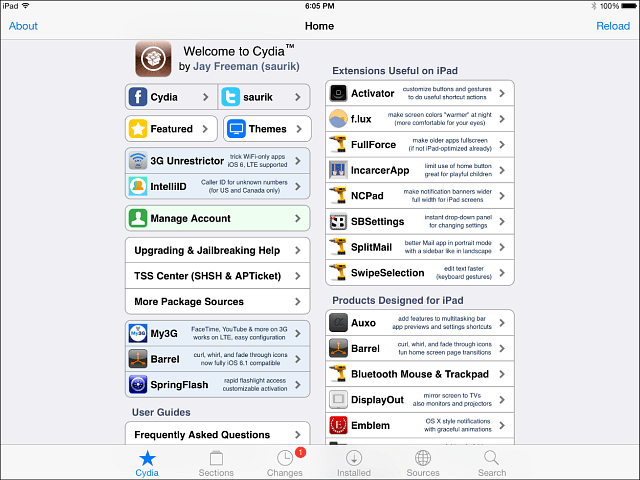Tap the saurik Twitter bird icon
640x480 pixels.
pos(231,97)
